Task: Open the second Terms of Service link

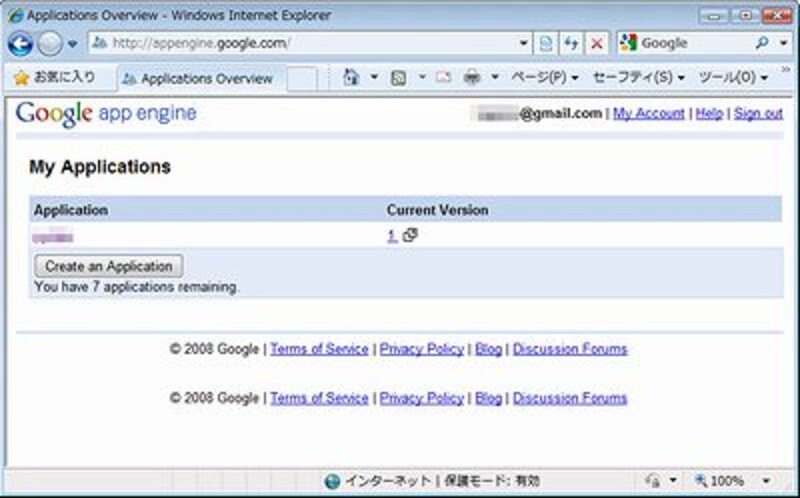Action: [319, 399]
